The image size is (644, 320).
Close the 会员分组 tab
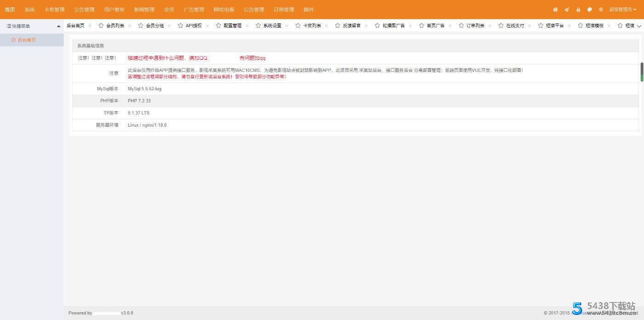[169, 26]
